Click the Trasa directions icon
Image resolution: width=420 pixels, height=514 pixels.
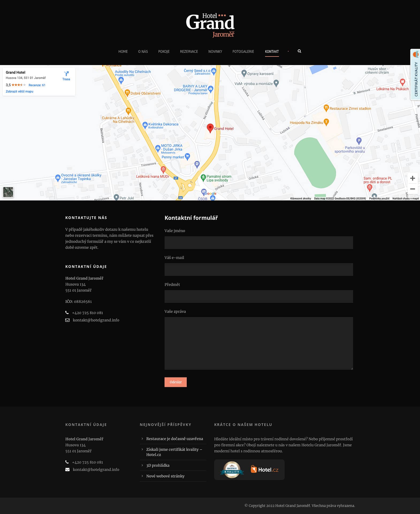click(66, 74)
